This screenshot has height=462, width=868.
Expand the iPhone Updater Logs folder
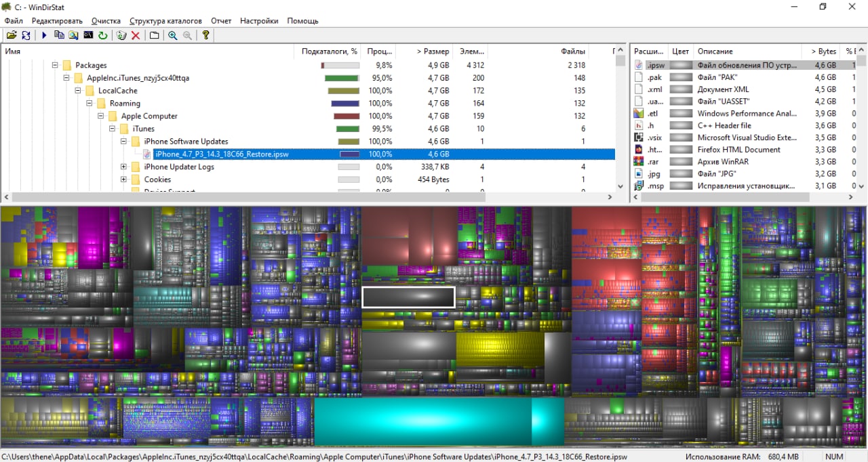(124, 167)
